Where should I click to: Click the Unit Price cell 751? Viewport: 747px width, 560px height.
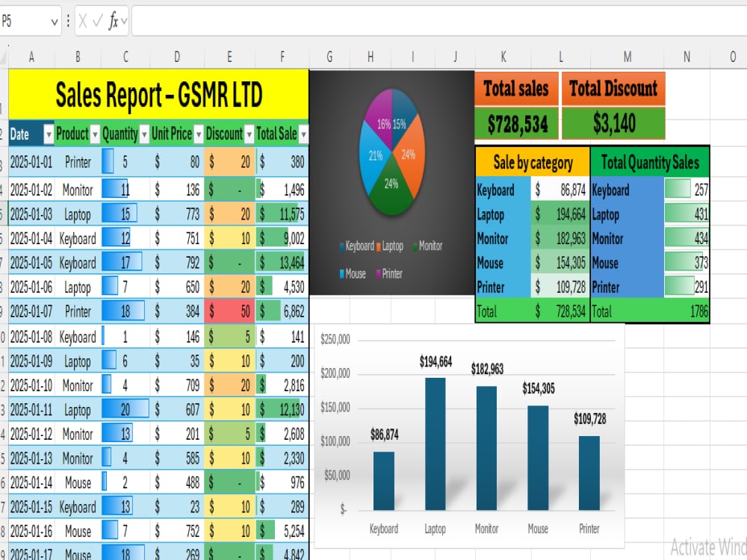pos(177,239)
